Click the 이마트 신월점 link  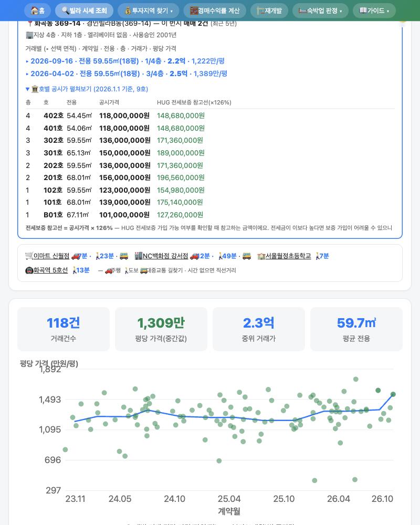(51, 256)
